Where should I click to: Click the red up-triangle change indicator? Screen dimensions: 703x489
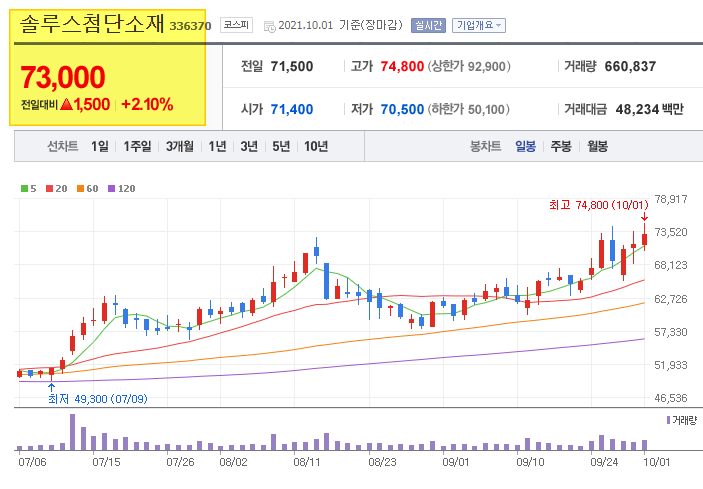click(x=66, y=104)
